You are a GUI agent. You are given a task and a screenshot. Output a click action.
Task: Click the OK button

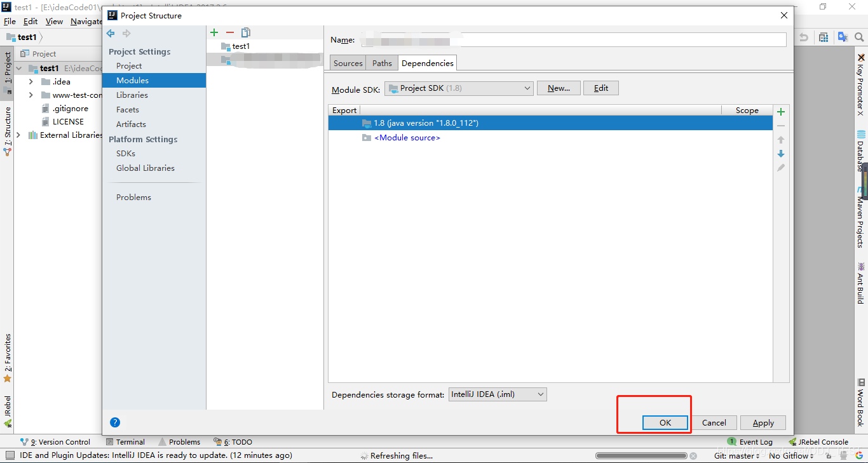pos(665,423)
